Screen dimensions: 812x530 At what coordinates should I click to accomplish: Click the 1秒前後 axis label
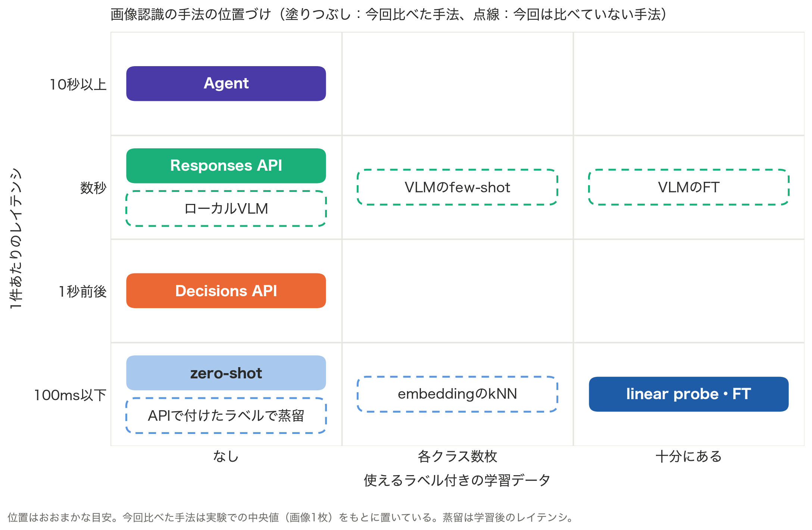coord(83,291)
